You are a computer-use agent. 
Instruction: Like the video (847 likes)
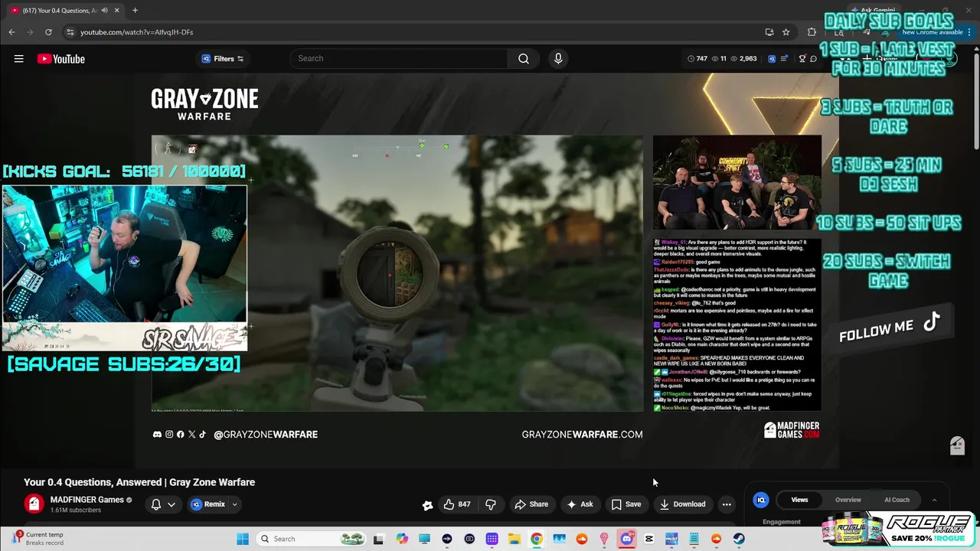pyautogui.click(x=457, y=504)
